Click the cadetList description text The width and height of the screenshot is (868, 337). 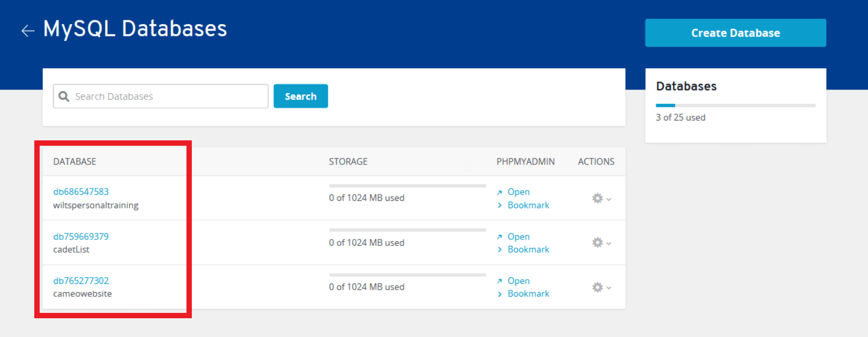pos(71,250)
